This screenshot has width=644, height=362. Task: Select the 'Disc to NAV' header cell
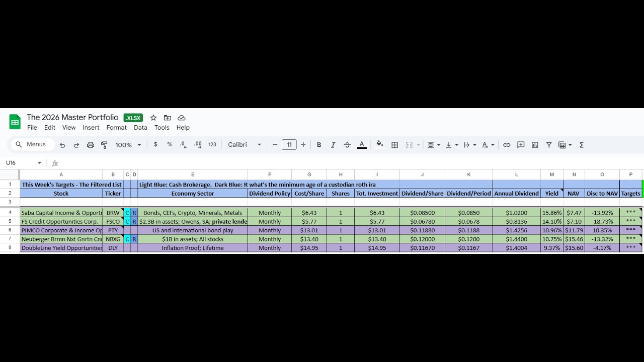click(x=602, y=194)
